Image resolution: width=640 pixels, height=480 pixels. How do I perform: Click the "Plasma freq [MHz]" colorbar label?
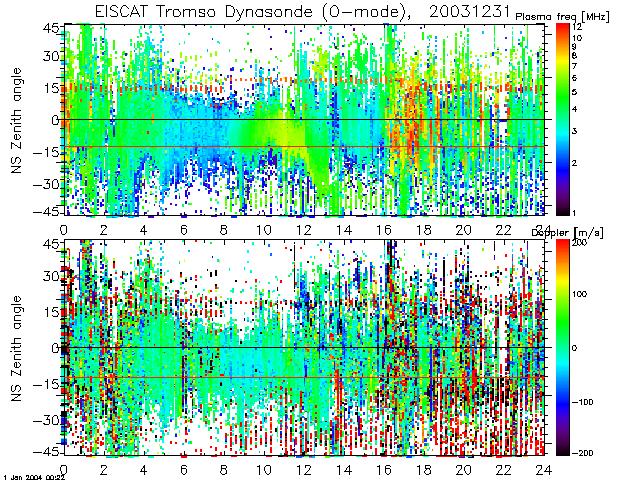(562, 17)
